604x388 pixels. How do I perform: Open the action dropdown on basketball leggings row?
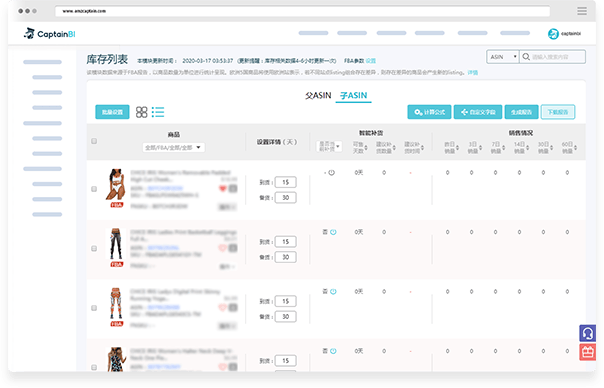tap(227, 267)
